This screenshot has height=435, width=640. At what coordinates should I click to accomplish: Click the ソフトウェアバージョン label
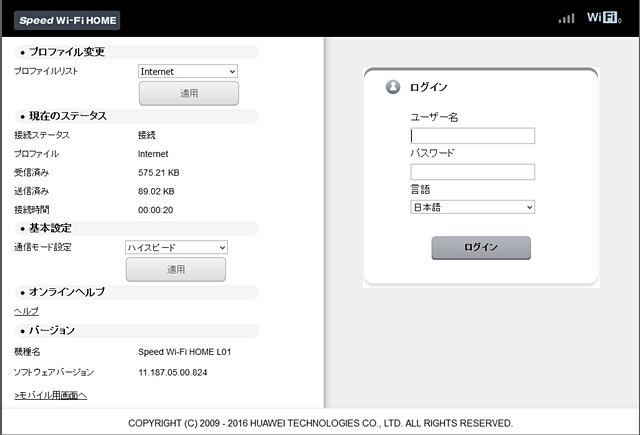(x=54, y=372)
